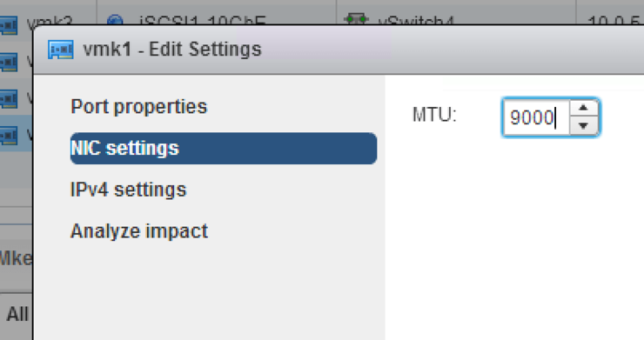Click the highlighted row's VMkernel adapter icon
Viewport: 644px width, 340px height.
(9, 136)
